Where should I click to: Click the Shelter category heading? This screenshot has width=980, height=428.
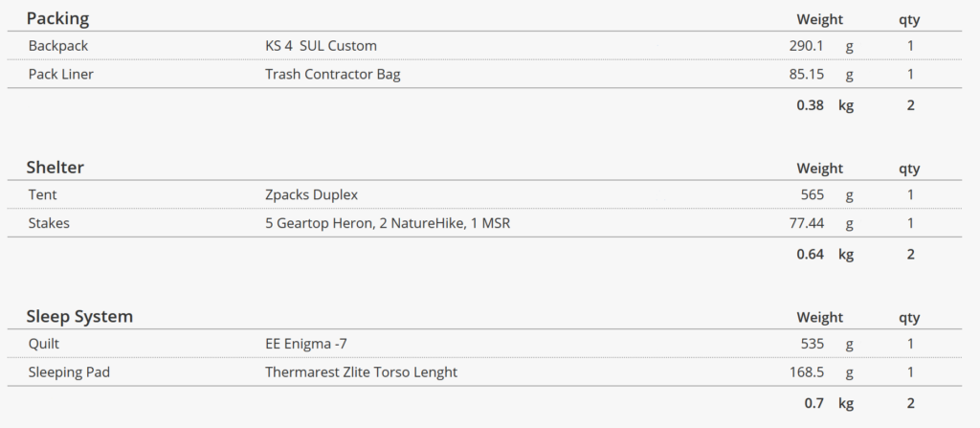pos(55,168)
